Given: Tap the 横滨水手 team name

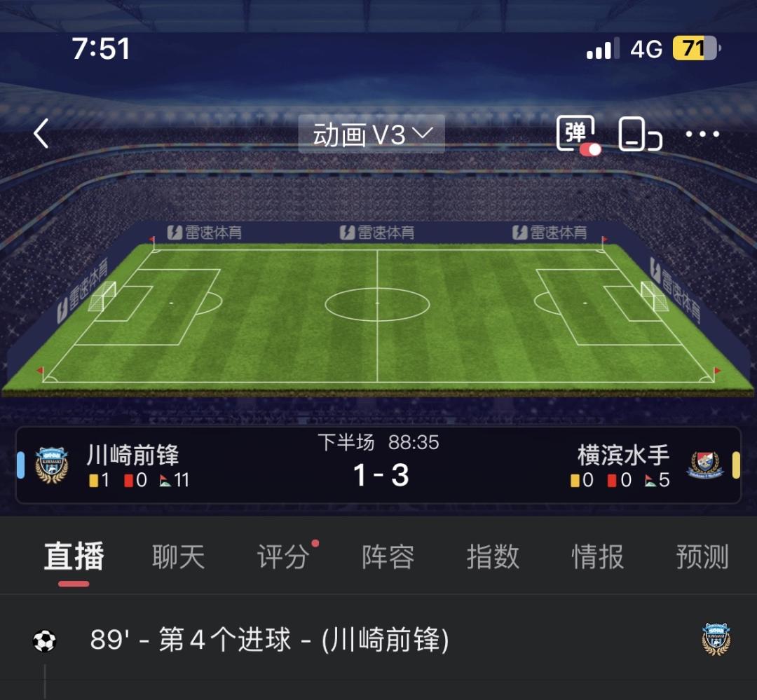Looking at the screenshot, I should pos(623,455).
